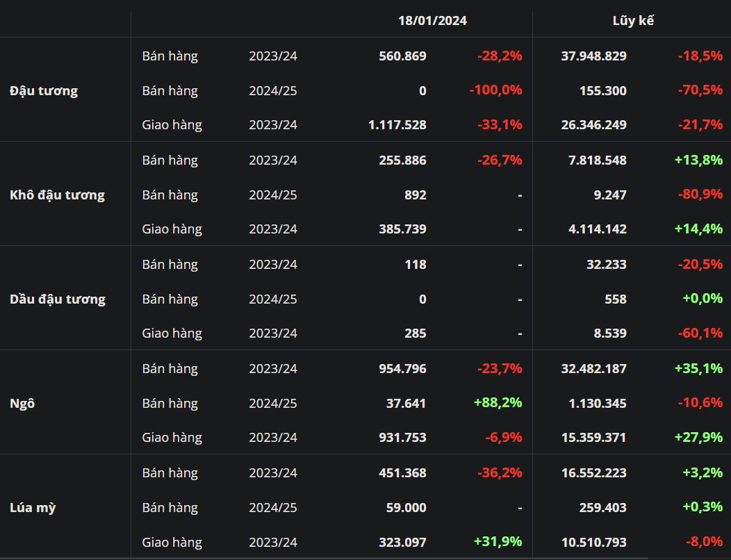Click the 37.948.829 cumulative value

click(x=593, y=56)
